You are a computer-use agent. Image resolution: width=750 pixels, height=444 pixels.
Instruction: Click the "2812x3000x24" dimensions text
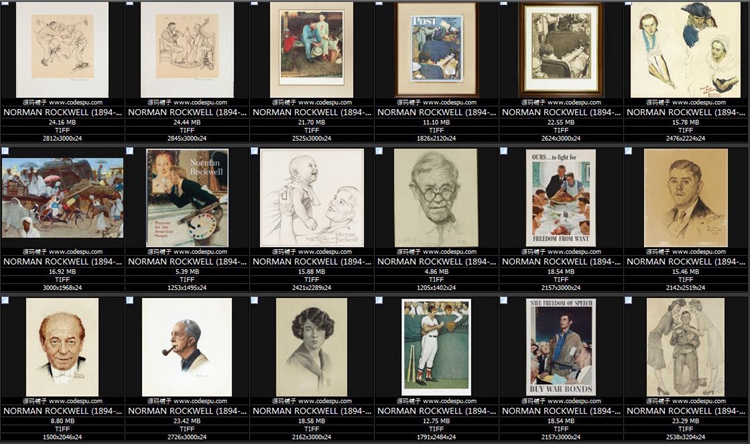click(62, 139)
